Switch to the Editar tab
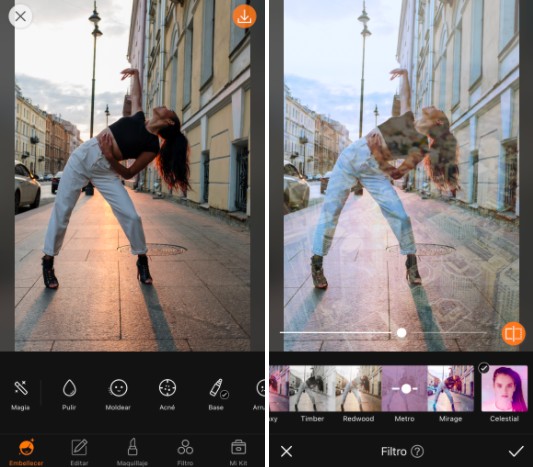 pyautogui.click(x=79, y=452)
